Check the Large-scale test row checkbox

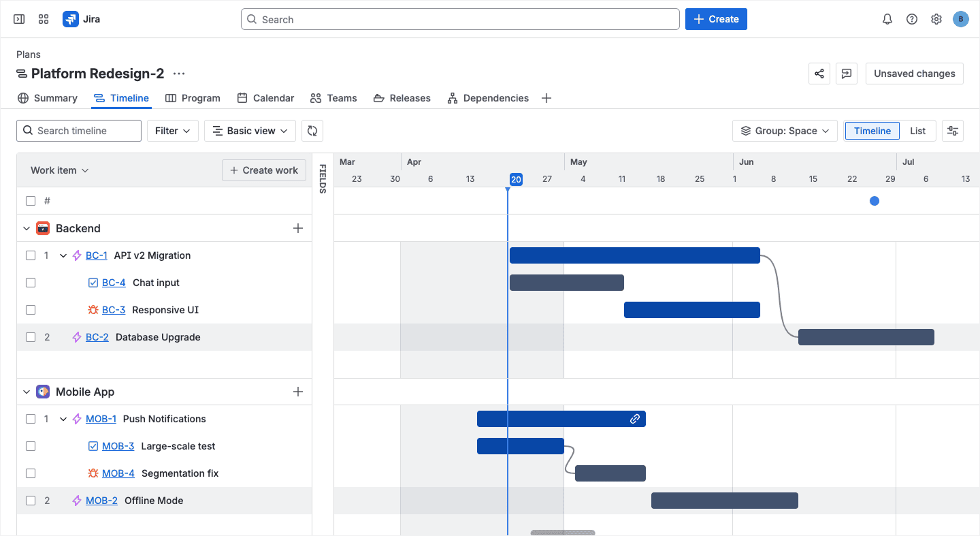(x=31, y=446)
